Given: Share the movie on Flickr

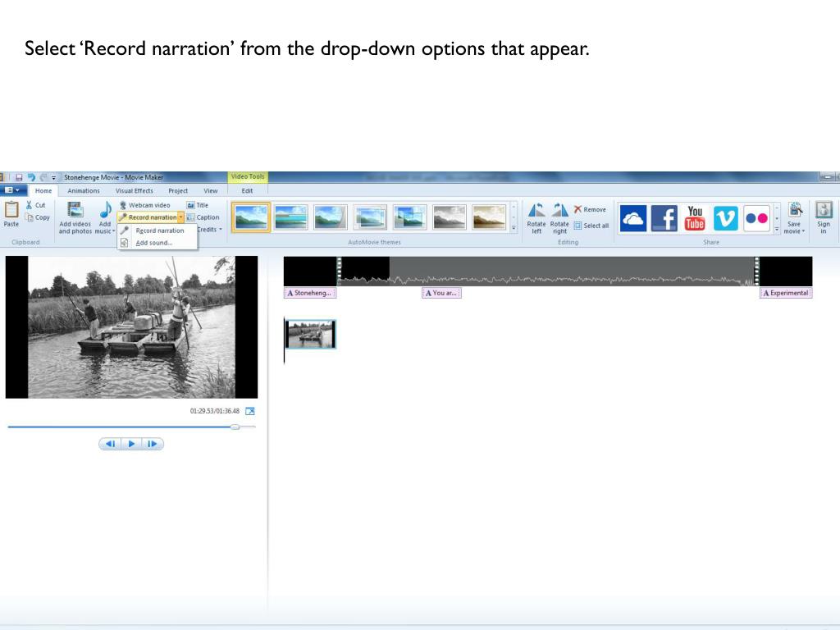Looking at the screenshot, I should 756,218.
